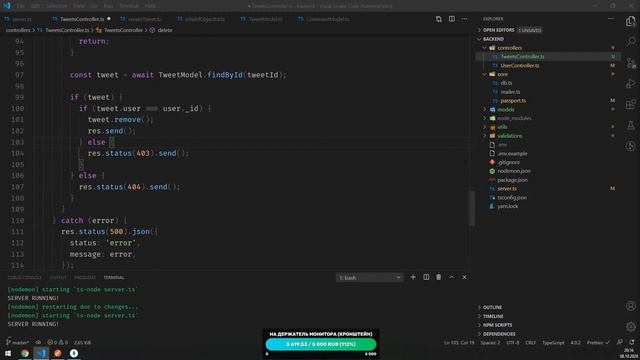This screenshot has width=640, height=360.
Task: Click the errors and warnings status indicator
Action: click(58, 342)
